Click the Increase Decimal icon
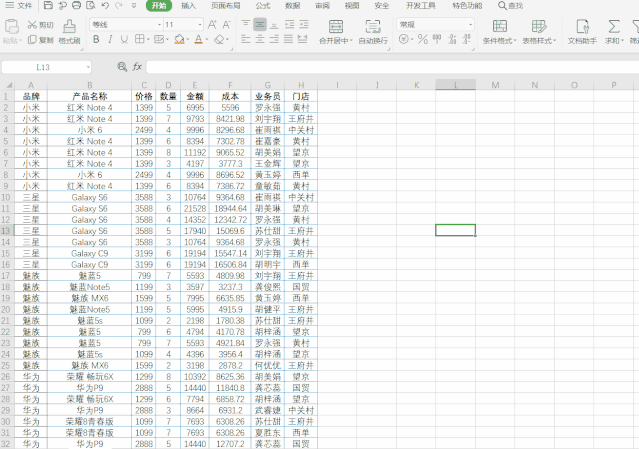This screenshot has width=639, height=449. point(452,40)
